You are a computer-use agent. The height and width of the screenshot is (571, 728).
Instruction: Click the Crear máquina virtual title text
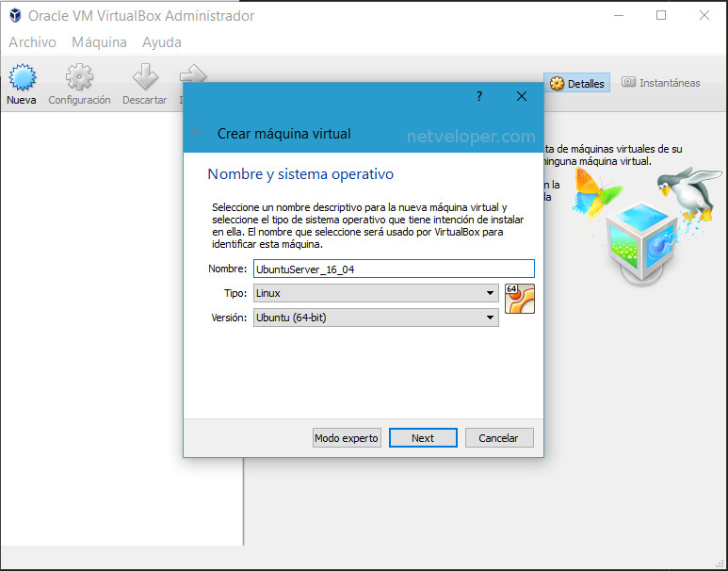tap(283, 134)
